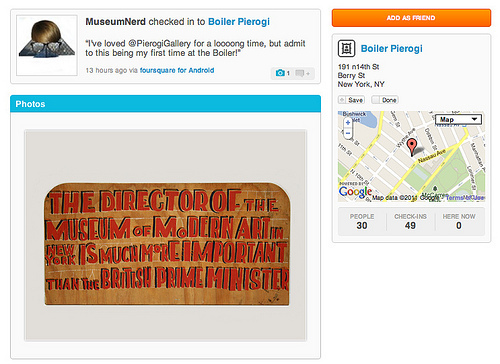Click the Boiler Pierogi venue title link
Screen dimensions: 500x364
(392, 49)
